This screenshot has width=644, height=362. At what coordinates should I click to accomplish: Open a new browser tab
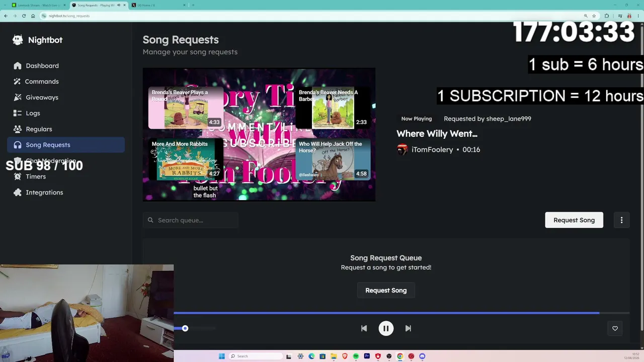coord(193,5)
